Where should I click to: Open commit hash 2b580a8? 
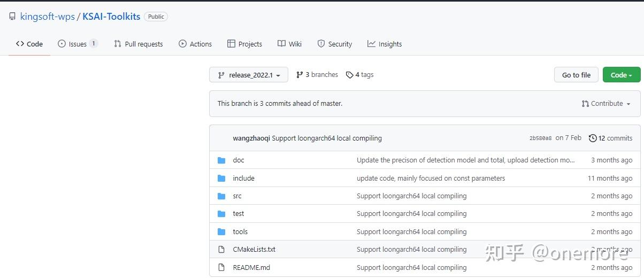tap(540, 138)
